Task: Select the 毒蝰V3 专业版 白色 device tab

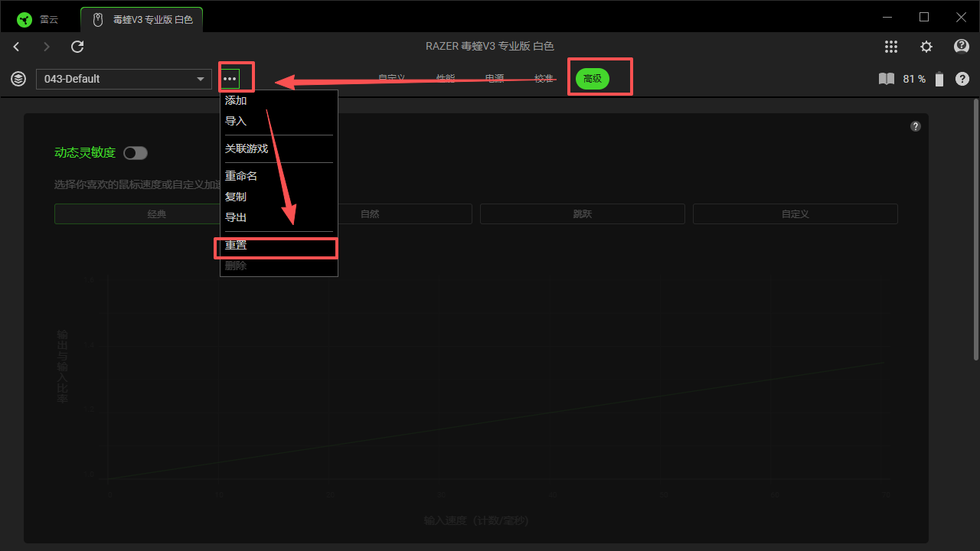Action: point(142,20)
